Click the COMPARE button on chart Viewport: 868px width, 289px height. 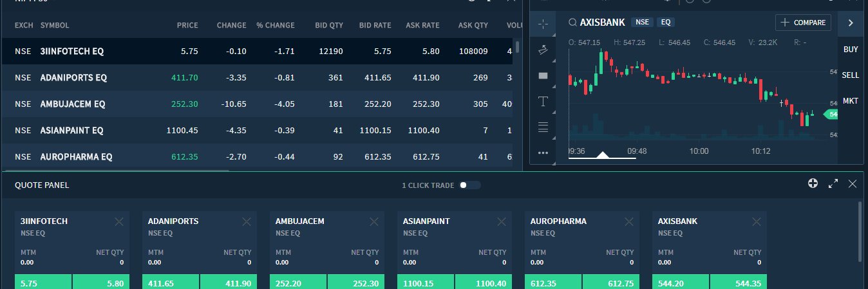pos(803,23)
